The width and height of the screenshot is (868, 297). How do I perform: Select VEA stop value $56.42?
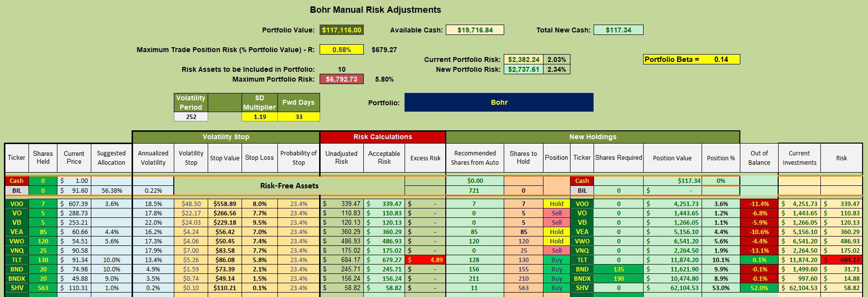pos(225,232)
